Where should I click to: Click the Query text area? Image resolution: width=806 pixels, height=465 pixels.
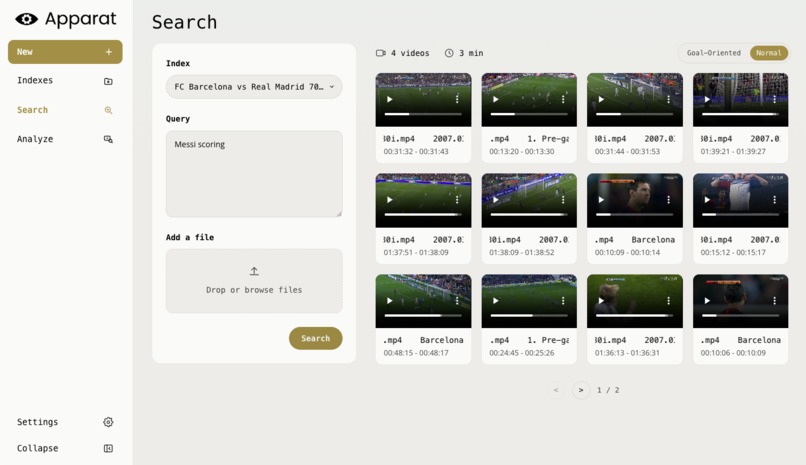[x=254, y=174]
